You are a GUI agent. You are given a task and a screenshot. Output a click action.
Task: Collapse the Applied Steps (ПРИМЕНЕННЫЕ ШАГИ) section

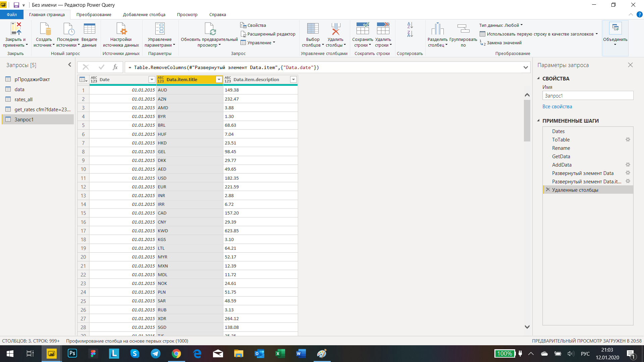tap(538, 120)
